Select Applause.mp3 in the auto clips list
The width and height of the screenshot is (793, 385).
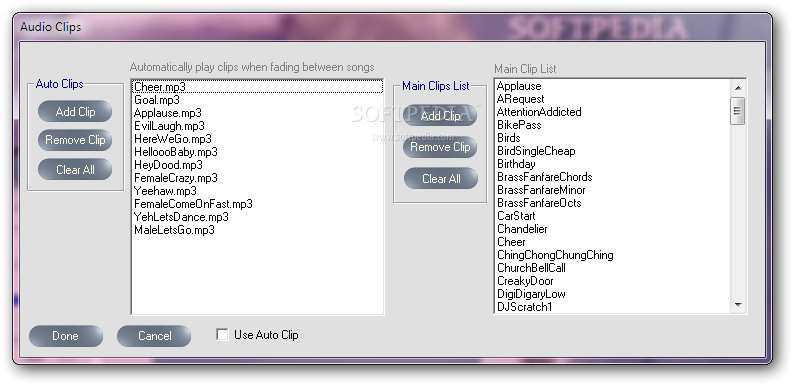pos(257,113)
